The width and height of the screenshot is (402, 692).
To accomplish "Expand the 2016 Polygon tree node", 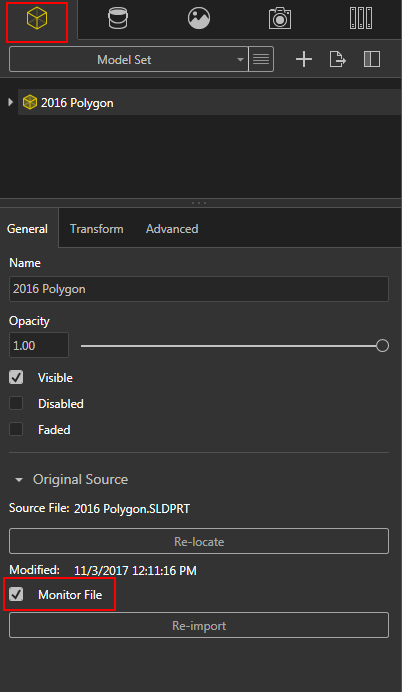I will coord(11,102).
